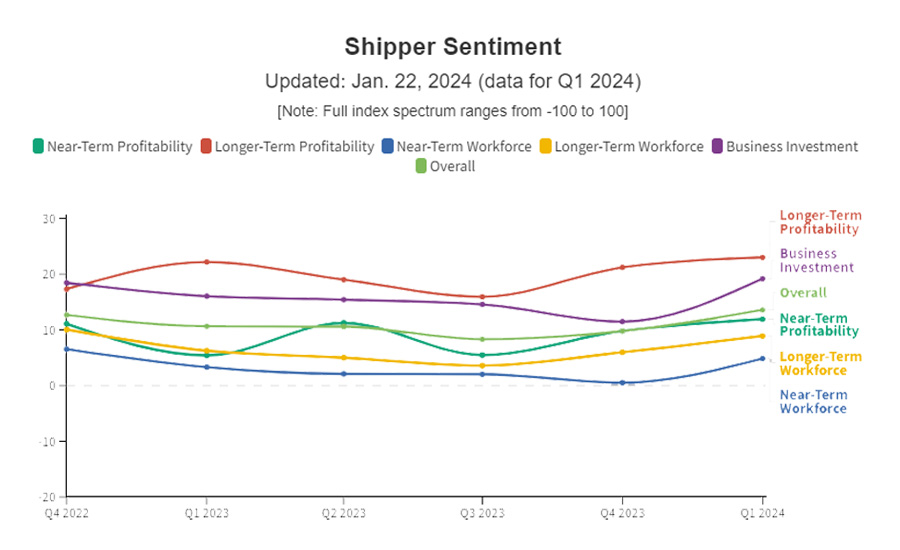Select Business Investment data point at Q1 2024

(x=762, y=279)
